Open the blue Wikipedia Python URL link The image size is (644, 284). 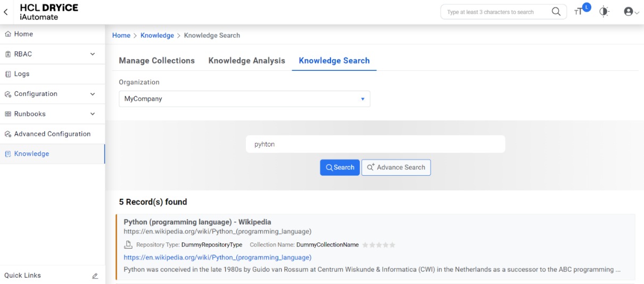(x=217, y=257)
